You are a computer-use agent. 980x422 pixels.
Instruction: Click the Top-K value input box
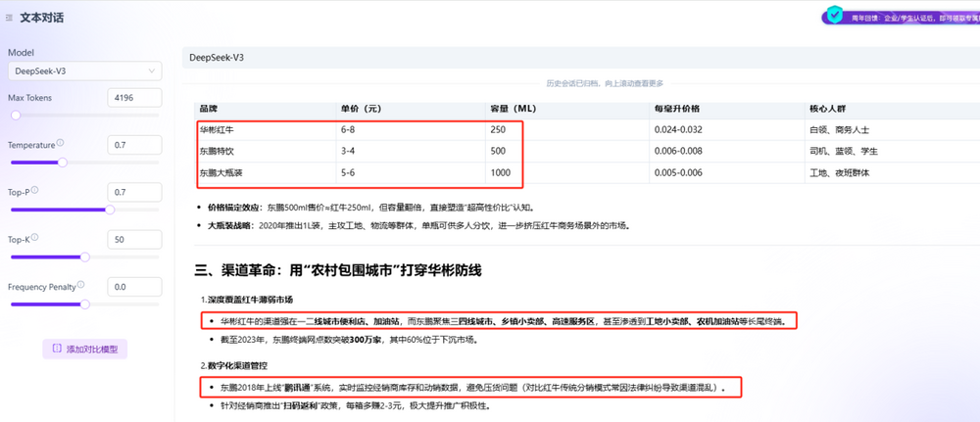134,239
